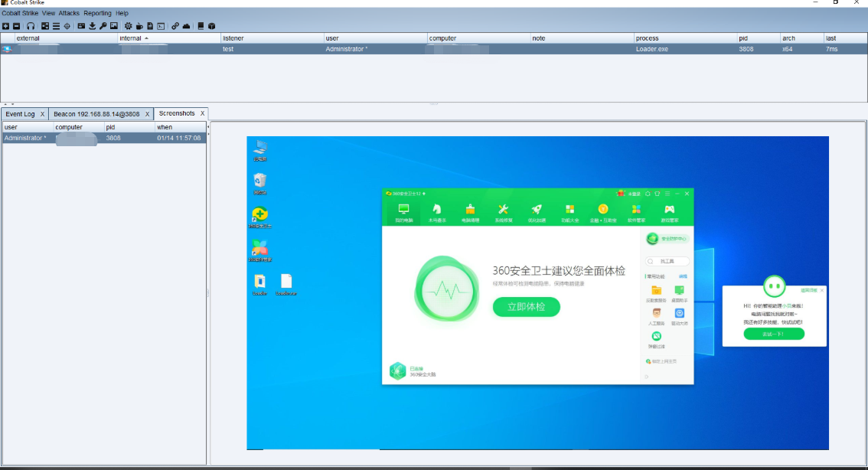Click the 电脑清理 broom icon in 360 window
Screen dimensions: 868x470
click(470, 212)
